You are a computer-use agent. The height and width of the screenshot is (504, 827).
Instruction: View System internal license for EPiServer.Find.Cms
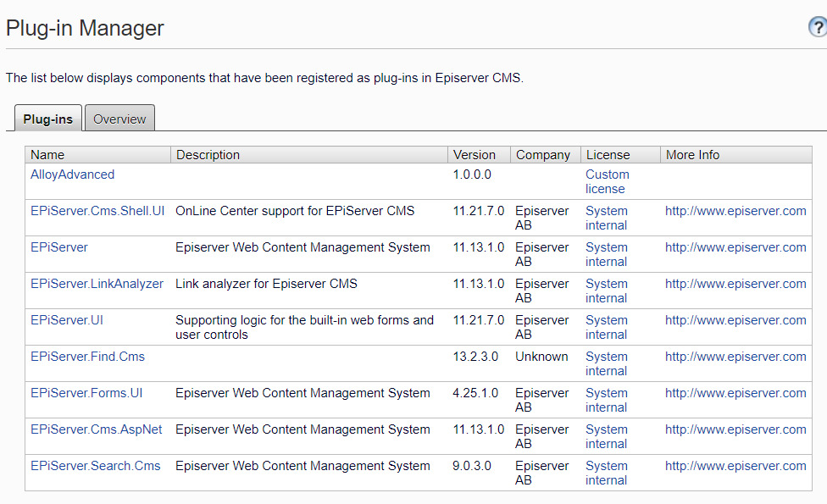coord(606,363)
